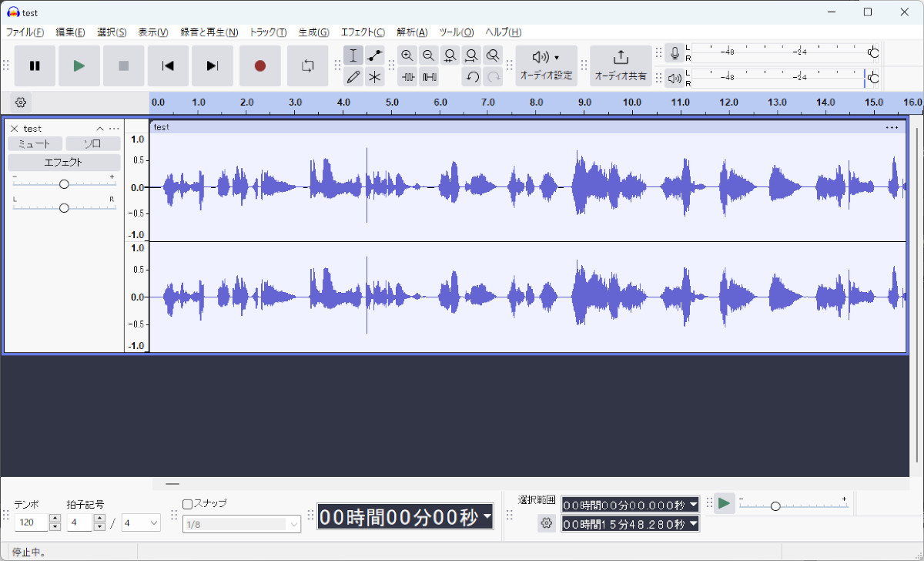Click the Undo icon

(471, 76)
